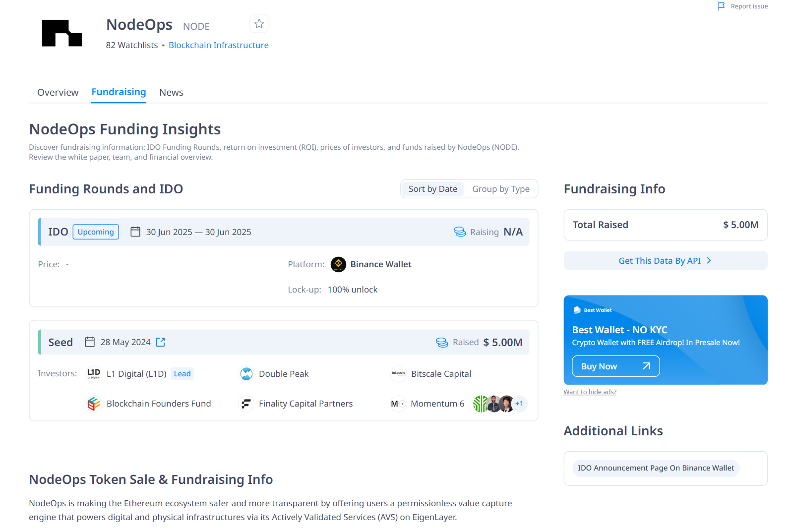Click the Bitscale Capital logo icon
Screen dimensions: 792x532
(x=398, y=374)
